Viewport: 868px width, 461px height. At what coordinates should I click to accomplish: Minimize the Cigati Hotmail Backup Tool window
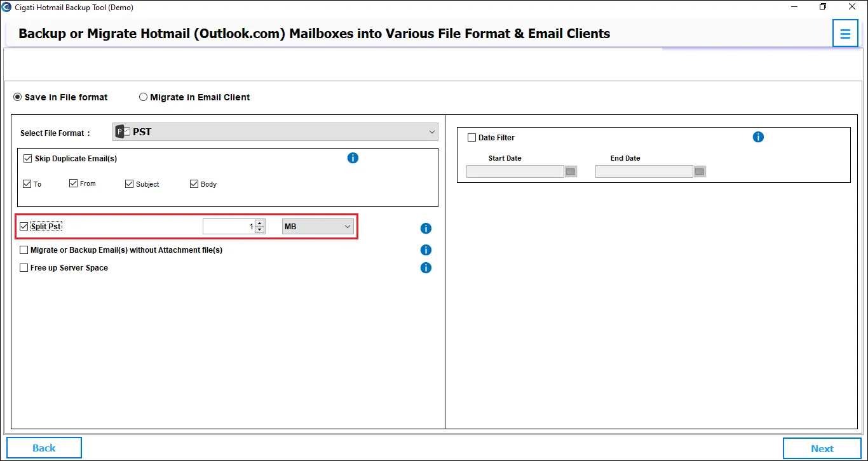[x=795, y=7]
